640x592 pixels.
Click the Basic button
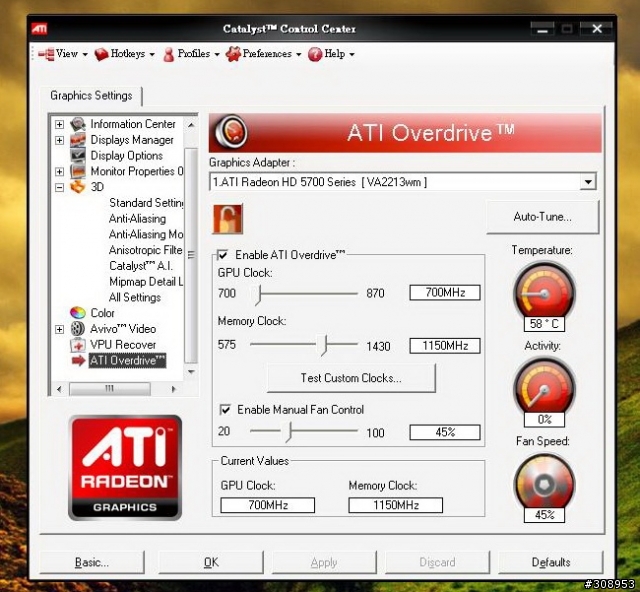[x=92, y=562]
